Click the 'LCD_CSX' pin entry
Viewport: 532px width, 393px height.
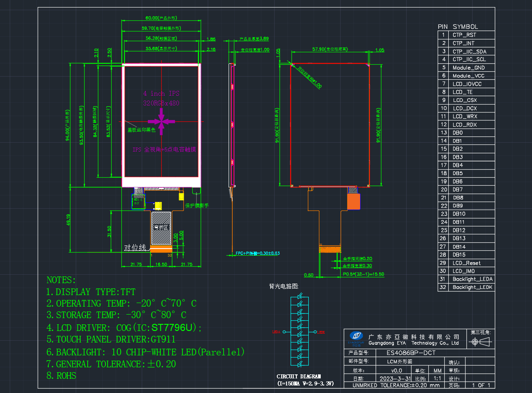465,100
